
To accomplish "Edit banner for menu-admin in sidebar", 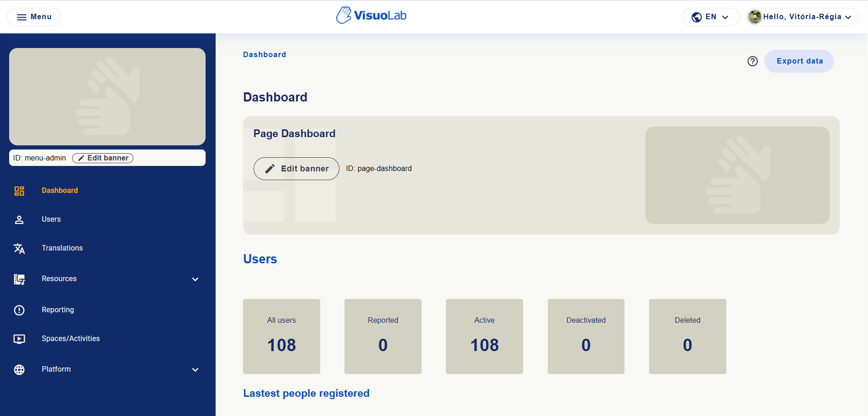I will tap(103, 158).
